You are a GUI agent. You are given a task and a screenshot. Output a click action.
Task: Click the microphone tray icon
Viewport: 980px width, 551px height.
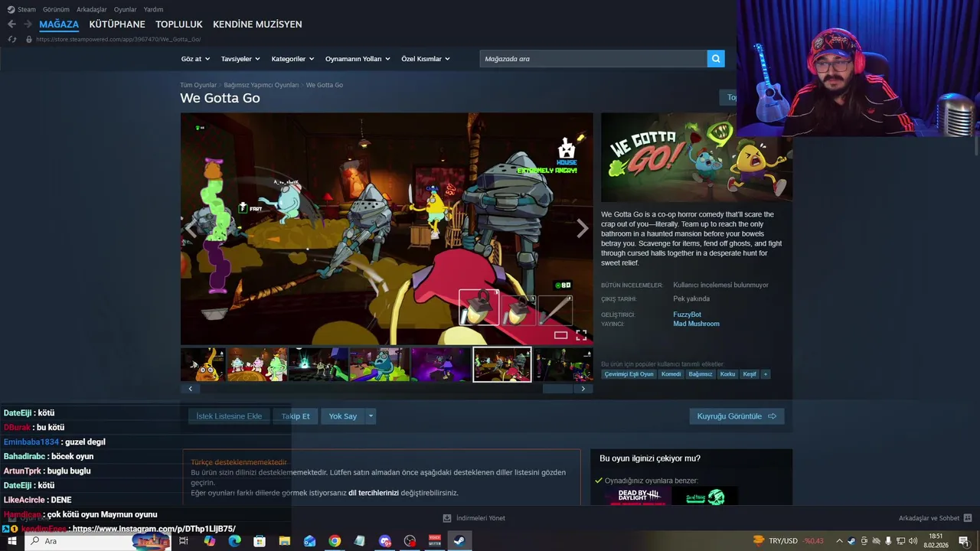(x=888, y=541)
